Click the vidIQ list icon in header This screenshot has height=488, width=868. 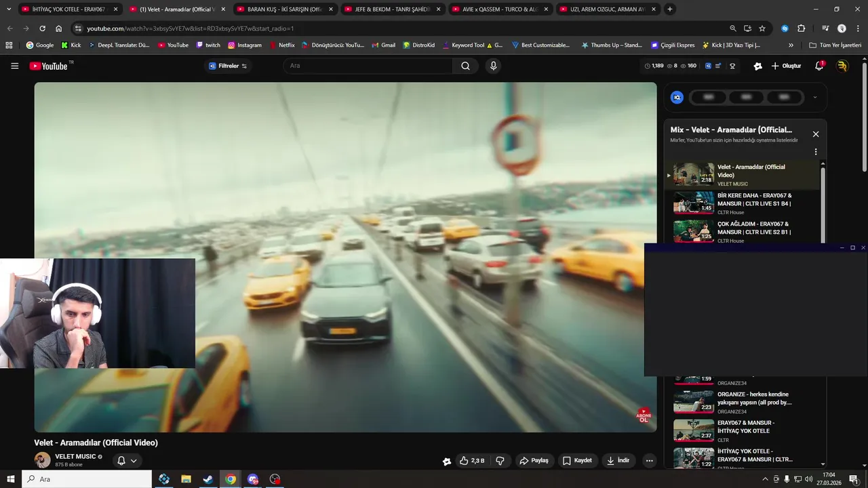(x=719, y=66)
